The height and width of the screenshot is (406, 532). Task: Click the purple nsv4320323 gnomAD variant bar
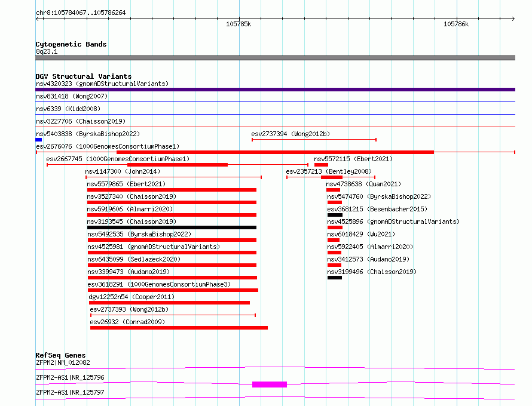click(275, 90)
